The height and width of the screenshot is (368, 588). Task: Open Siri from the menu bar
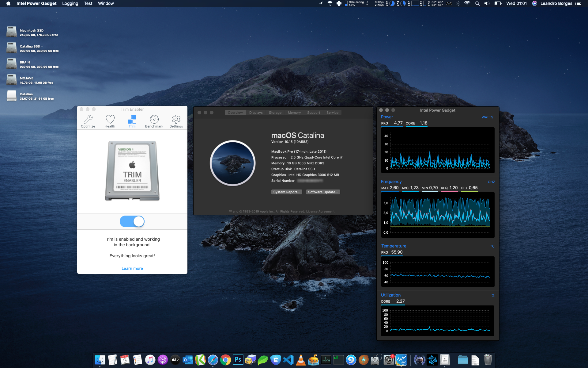coord(535,3)
